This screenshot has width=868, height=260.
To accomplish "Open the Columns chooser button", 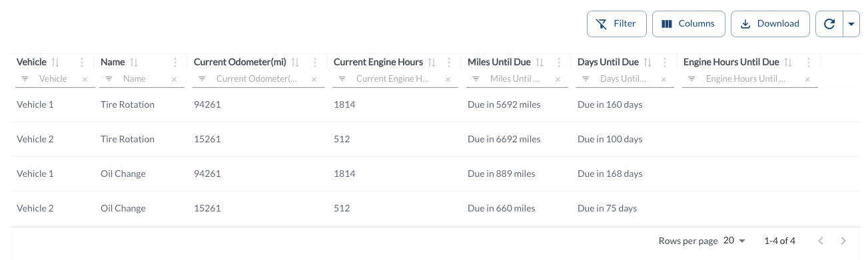I will pos(689,24).
